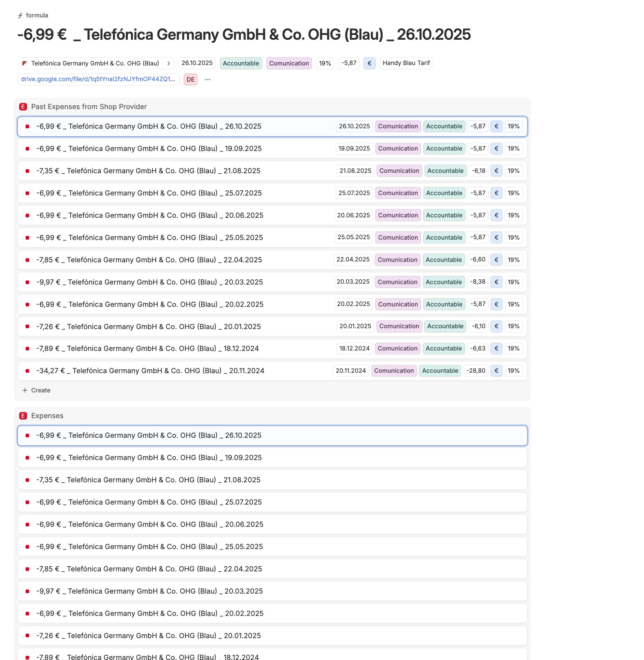Click the -6,10 net amount chip
Viewport: 644px width, 660px height.
click(x=479, y=327)
